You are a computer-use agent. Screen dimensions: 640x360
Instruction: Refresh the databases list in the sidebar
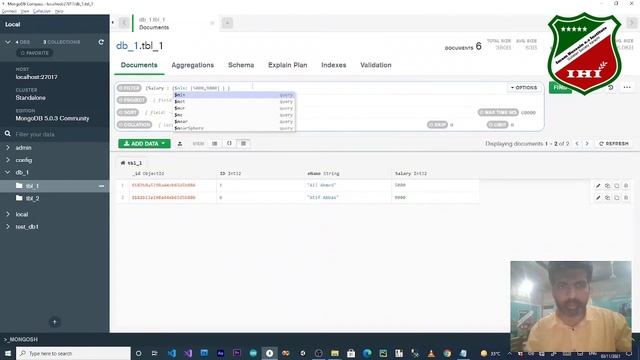pyautogui.click(x=101, y=42)
